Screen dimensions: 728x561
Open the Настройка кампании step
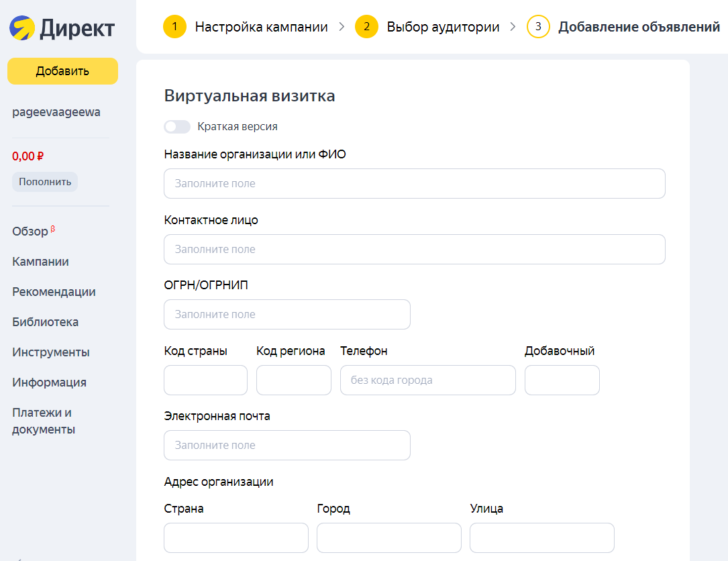tap(262, 27)
